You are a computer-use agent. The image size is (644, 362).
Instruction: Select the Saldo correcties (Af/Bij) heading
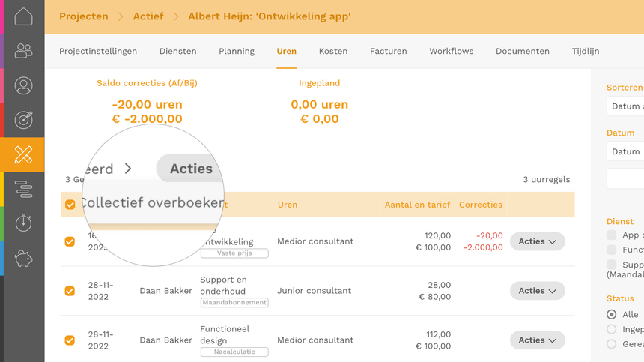(147, 83)
